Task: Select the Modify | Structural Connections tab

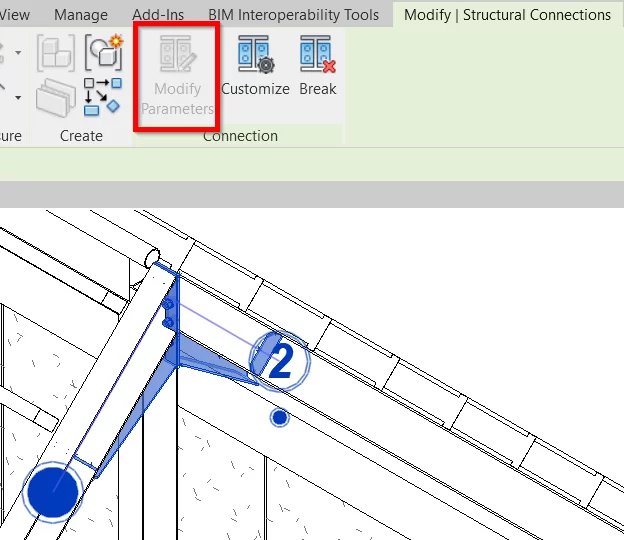Action: (507, 15)
